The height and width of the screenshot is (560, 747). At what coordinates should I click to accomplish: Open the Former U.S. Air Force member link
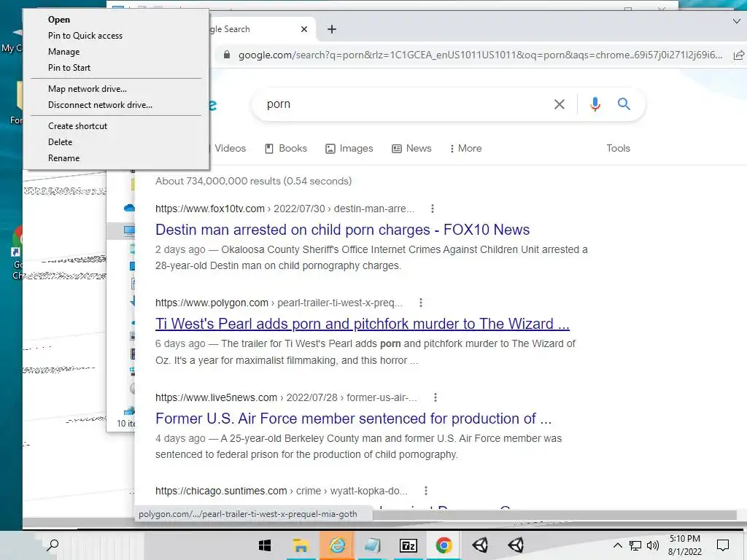coord(353,419)
